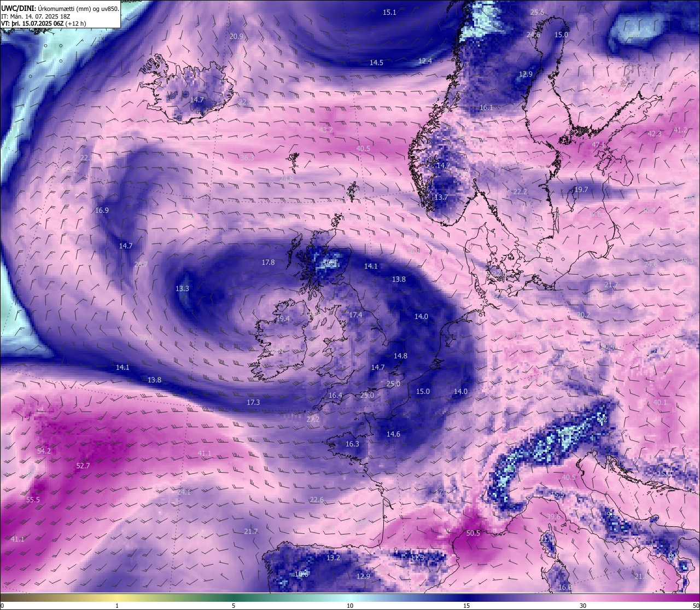Select the 47.1 value label
Image resolution: width=700 pixels, height=610 pixels.
coord(598,144)
